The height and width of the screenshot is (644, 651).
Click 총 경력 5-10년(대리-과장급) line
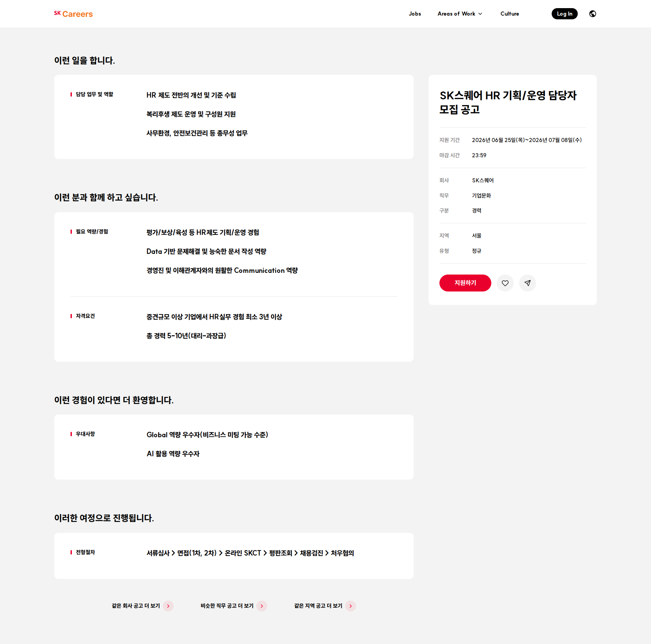186,336
